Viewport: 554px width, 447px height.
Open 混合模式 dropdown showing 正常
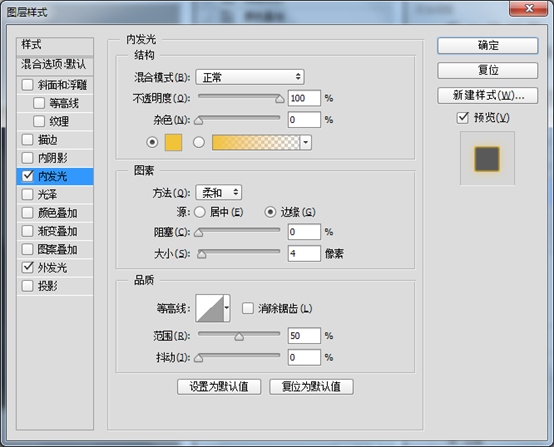(x=250, y=77)
